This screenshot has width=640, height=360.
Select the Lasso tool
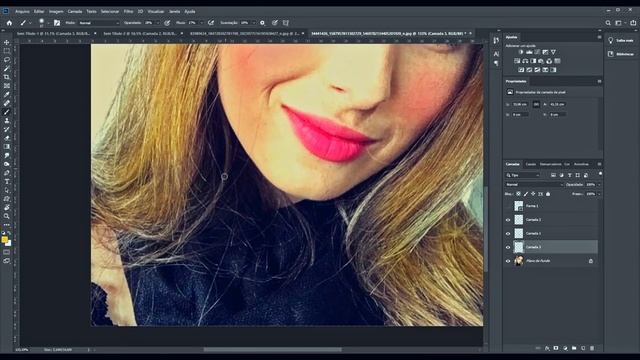(x=7, y=60)
